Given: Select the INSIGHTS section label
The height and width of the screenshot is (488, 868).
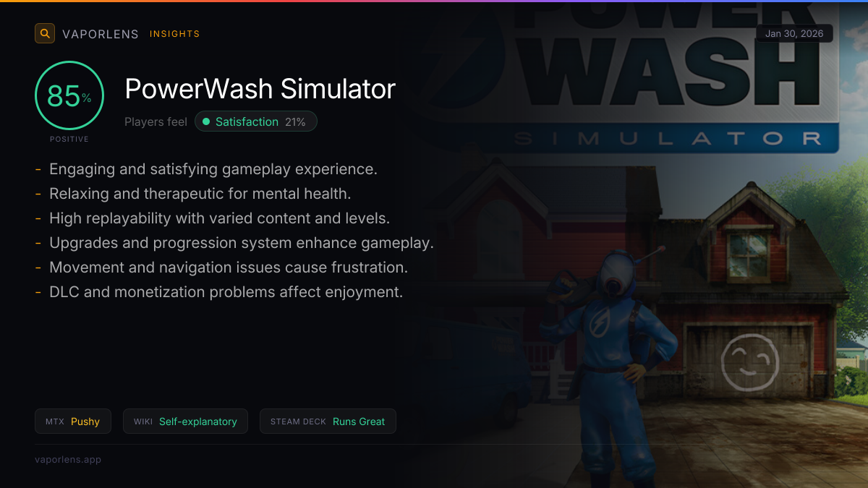Looking at the screenshot, I should (x=174, y=34).
